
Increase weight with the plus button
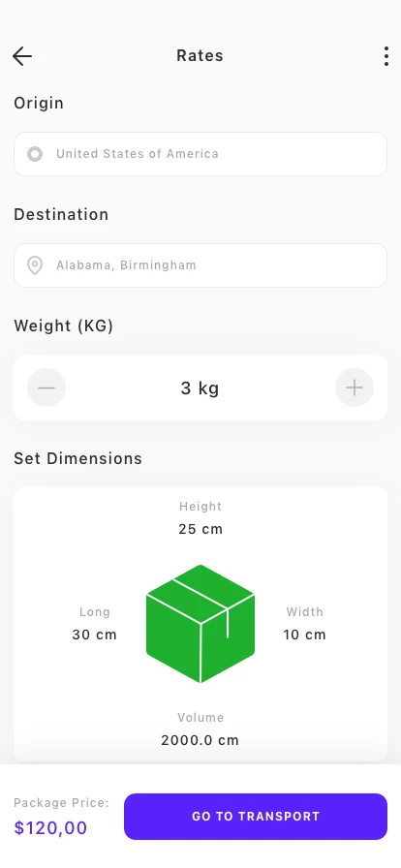[355, 387]
